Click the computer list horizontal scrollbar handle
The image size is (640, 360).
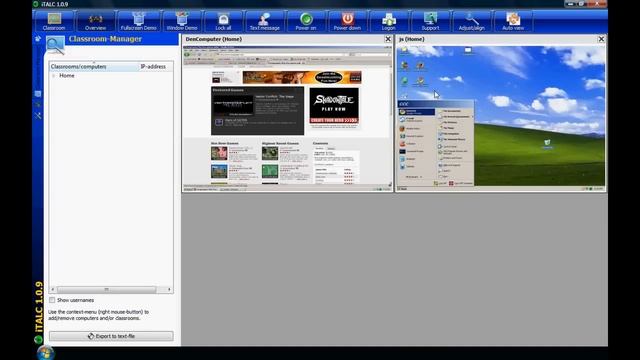click(x=107, y=289)
